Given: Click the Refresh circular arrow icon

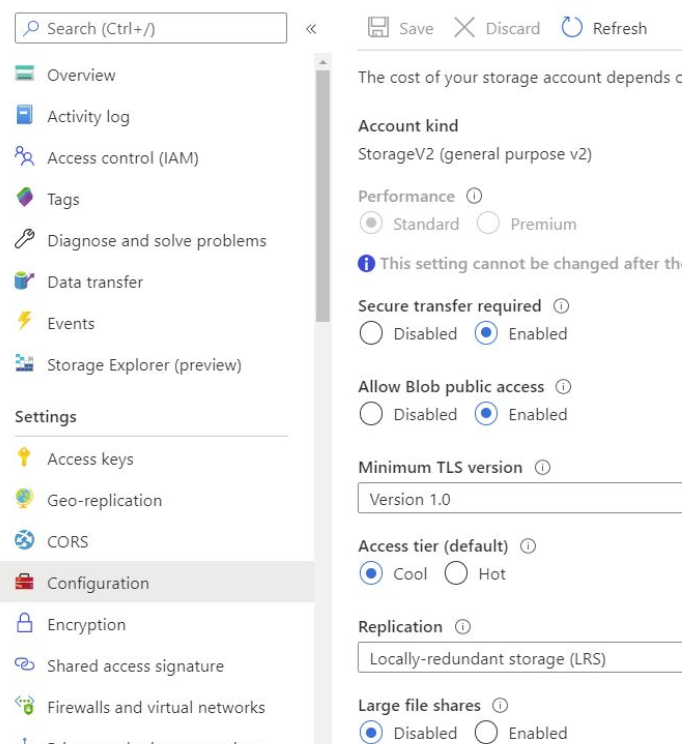Looking at the screenshot, I should pyautogui.click(x=572, y=27).
